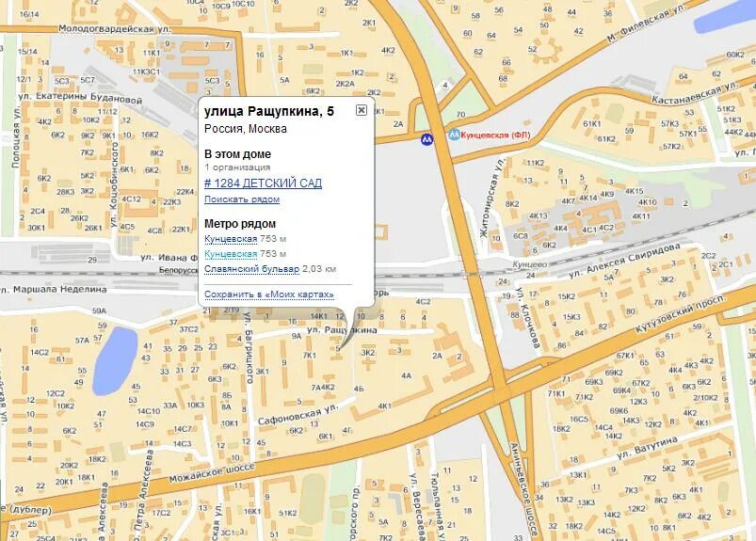Click the dark blue metro station icon
Image resolution: width=756 pixels, height=541 pixels.
[426, 139]
